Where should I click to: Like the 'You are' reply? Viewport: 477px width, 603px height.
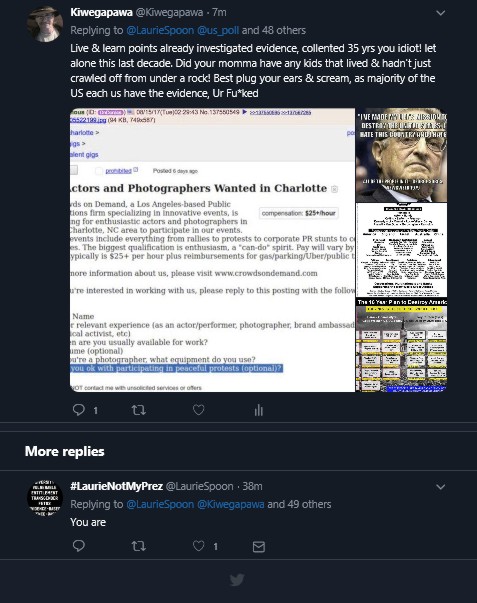click(198, 546)
